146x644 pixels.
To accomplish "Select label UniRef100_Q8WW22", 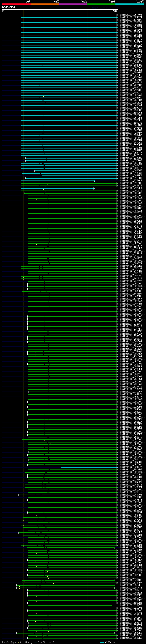I will click(x=131, y=218).
